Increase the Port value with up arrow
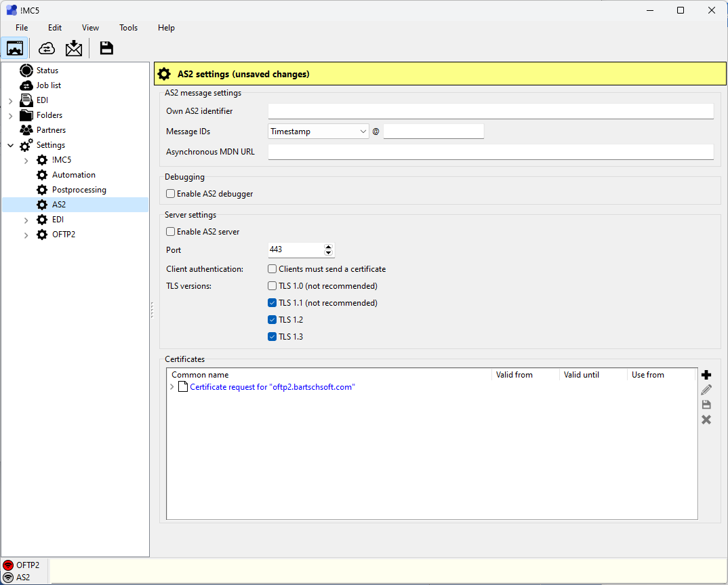Screen dimensions: 728x585 click(329, 247)
